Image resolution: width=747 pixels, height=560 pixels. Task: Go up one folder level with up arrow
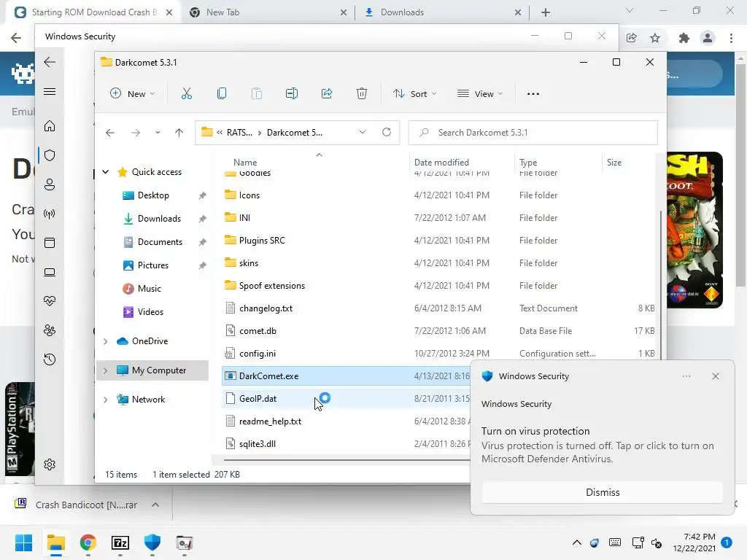(x=179, y=133)
